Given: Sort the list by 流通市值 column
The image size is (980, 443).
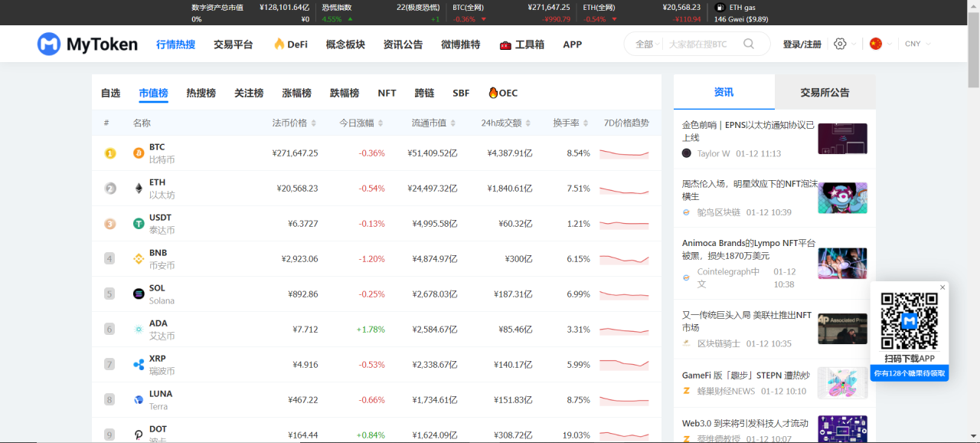Looking at the screenshot, I should 433,123.
